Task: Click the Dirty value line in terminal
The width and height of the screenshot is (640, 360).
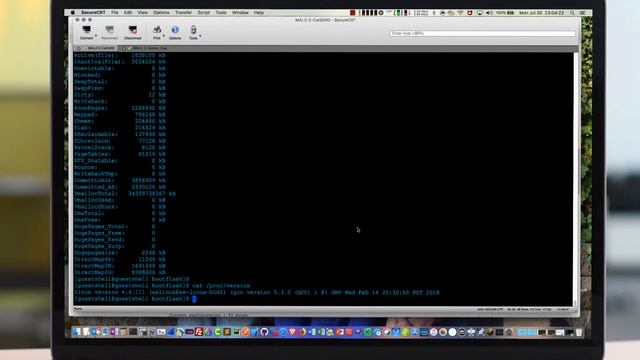Action: (x=120, y=95)
